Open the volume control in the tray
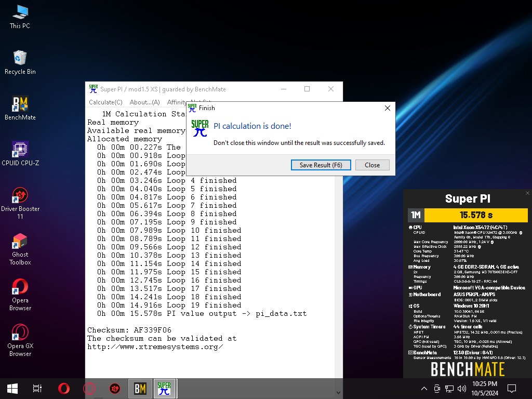532x399 pixels. click(461, 389)
